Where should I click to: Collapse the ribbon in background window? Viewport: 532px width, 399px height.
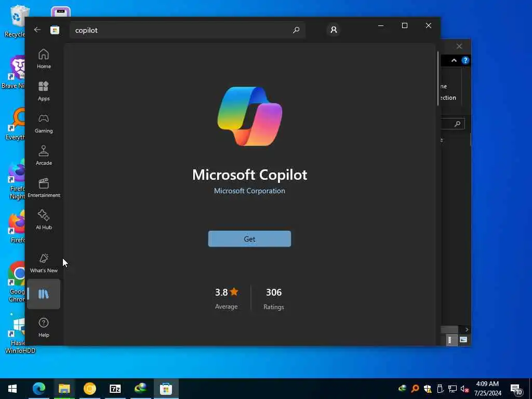(x=454, y=61)
